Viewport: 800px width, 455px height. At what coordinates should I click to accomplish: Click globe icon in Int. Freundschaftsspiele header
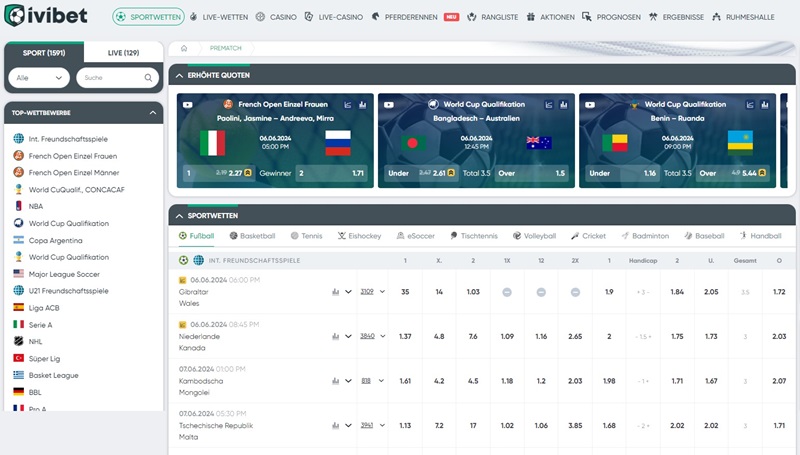198,260
